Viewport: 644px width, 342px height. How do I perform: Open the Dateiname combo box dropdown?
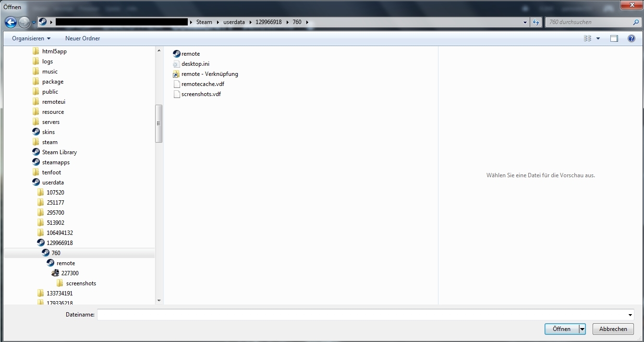coord(630,315)
